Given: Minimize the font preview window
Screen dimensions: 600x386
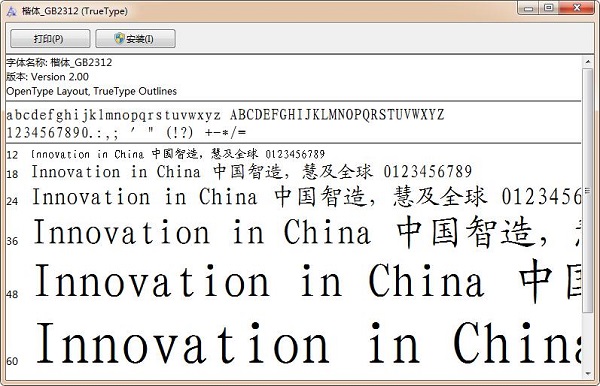Looking at the screenshot, I should pos(528,8).
